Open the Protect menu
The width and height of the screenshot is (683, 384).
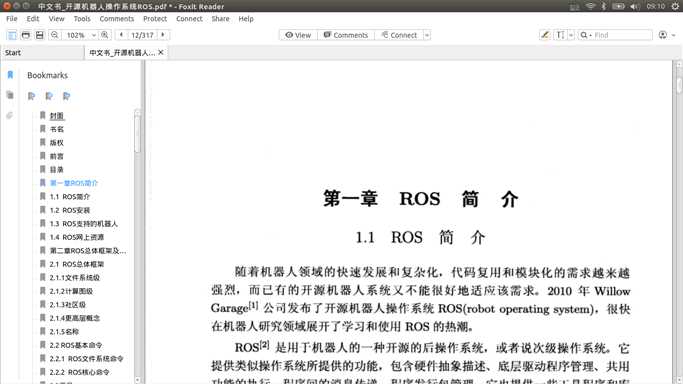tap(155, 19)
